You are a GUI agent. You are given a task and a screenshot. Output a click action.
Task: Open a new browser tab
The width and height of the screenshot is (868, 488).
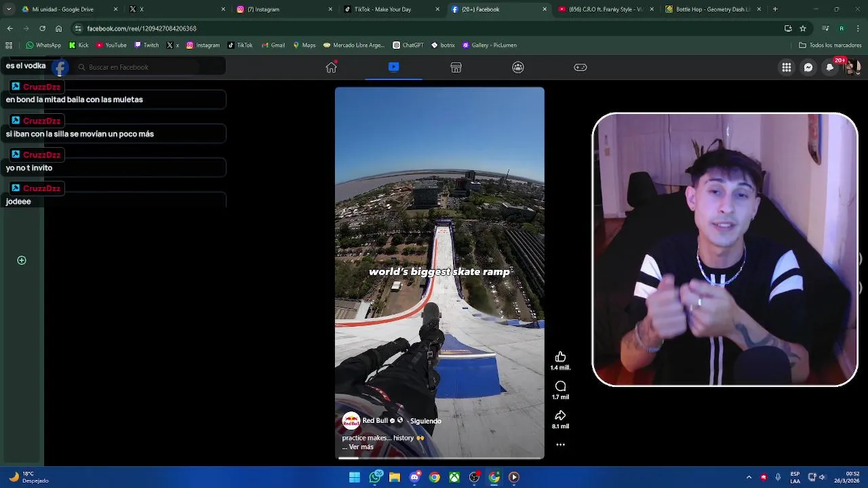point(775,9)
